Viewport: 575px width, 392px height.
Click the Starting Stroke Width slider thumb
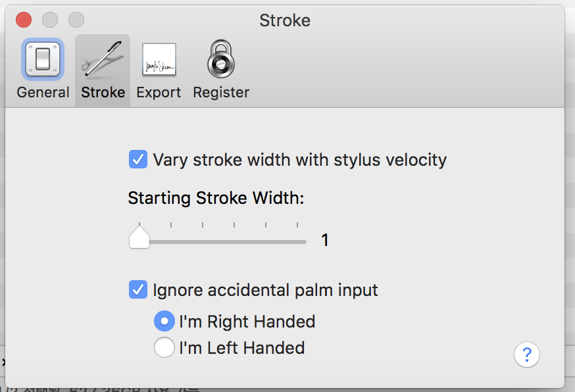point(139,238)
